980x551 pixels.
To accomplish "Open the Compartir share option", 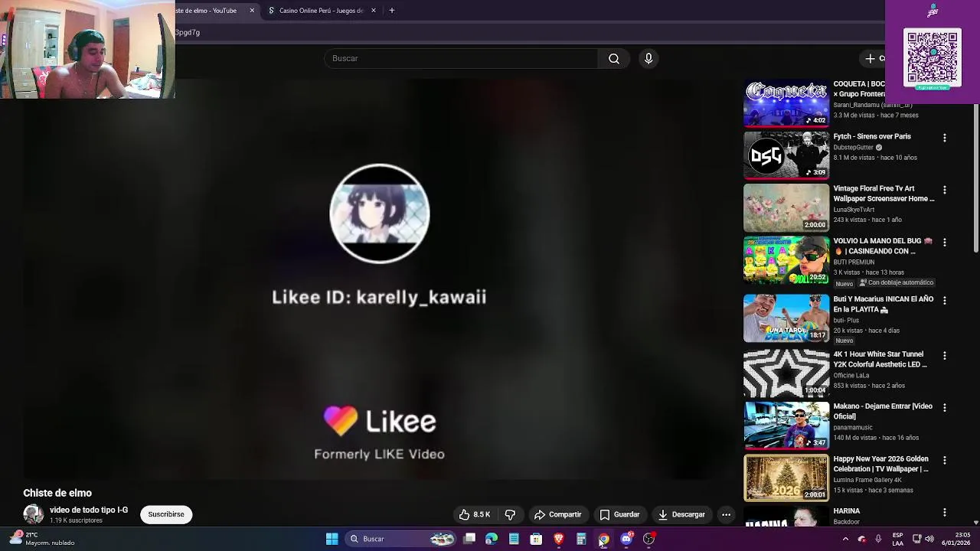I will (x=558, y=515).
